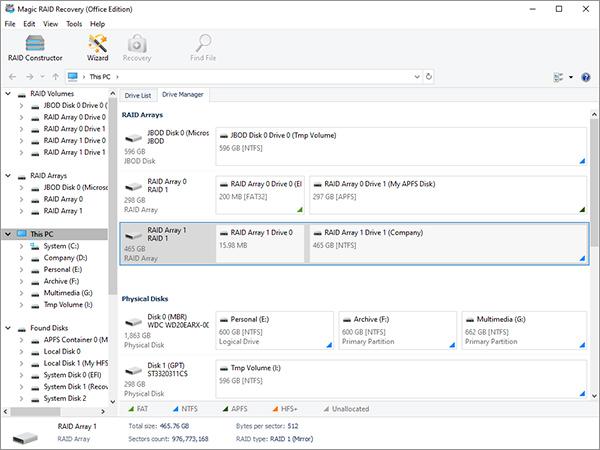Select the Tmp Volume (I:) partition block
Image resolution: width=600 pixels, height=450 pixels.
pyautogui.click(x=401, y=379)
